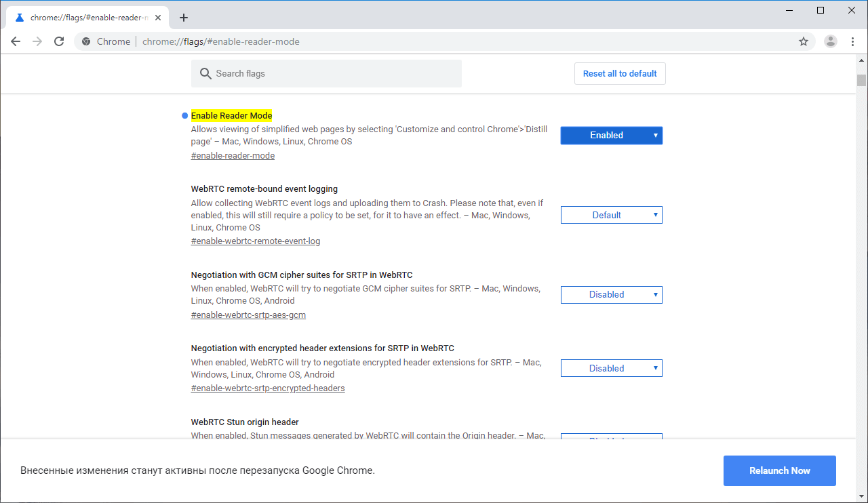This screenshot has width=868, height=503.
Task: Click the Relaunch Now button
Action: (779, 470)
